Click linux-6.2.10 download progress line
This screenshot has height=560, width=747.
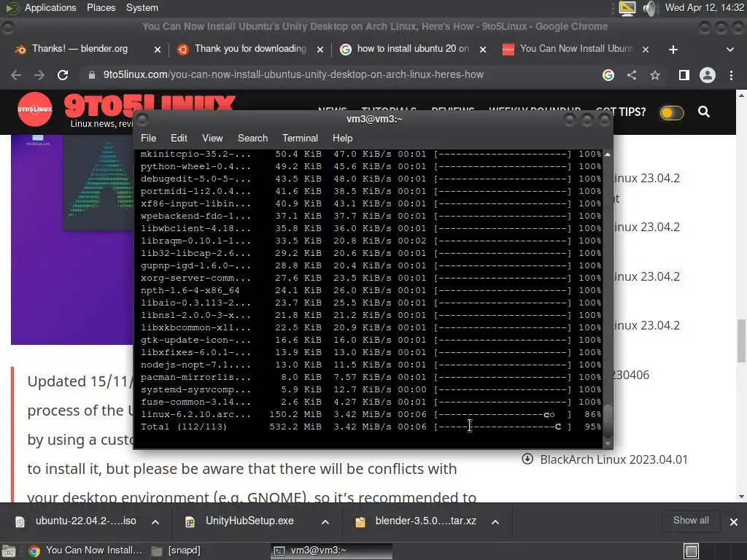371,414
